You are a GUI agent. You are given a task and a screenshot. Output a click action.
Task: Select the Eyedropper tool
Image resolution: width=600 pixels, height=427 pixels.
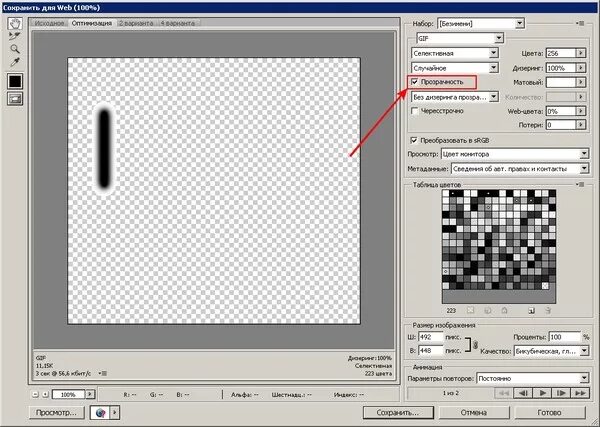(15, 62)
